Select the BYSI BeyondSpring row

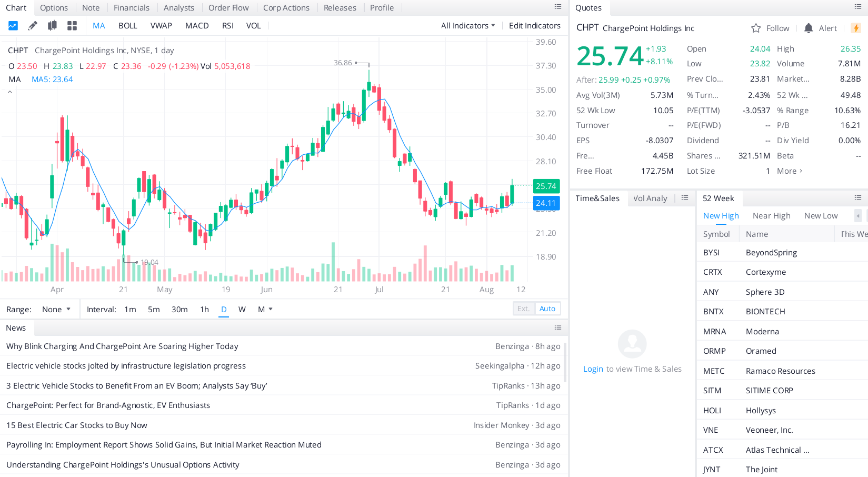tap(782, 253)
